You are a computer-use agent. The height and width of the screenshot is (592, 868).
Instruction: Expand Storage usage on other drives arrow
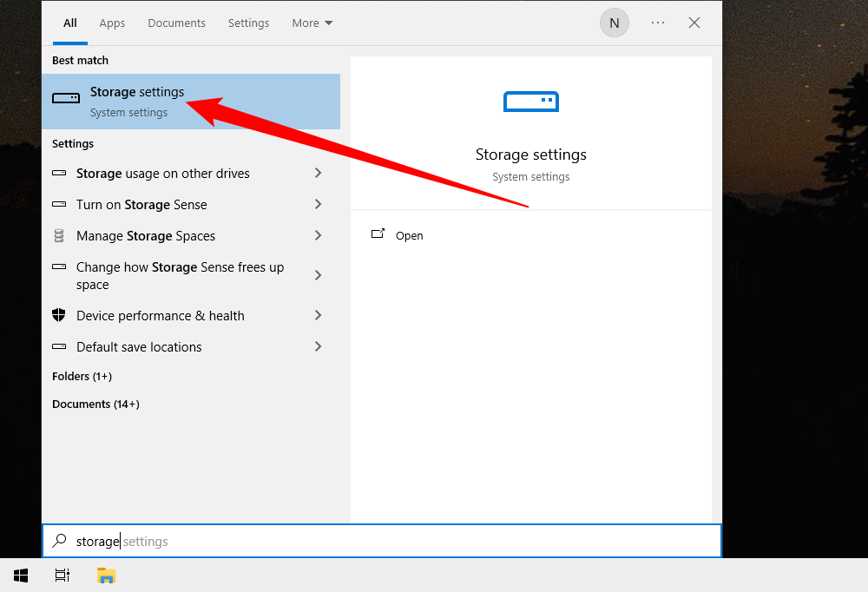(318, 173)
